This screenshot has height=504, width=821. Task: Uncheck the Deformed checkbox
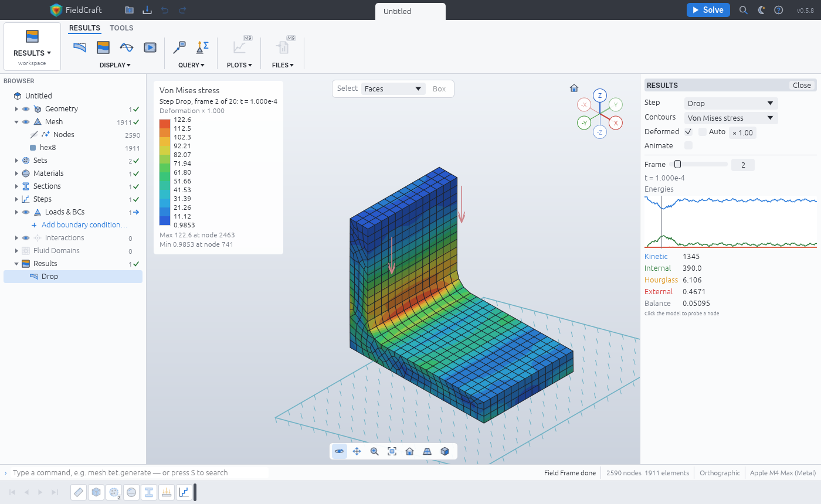coord(688,132)
